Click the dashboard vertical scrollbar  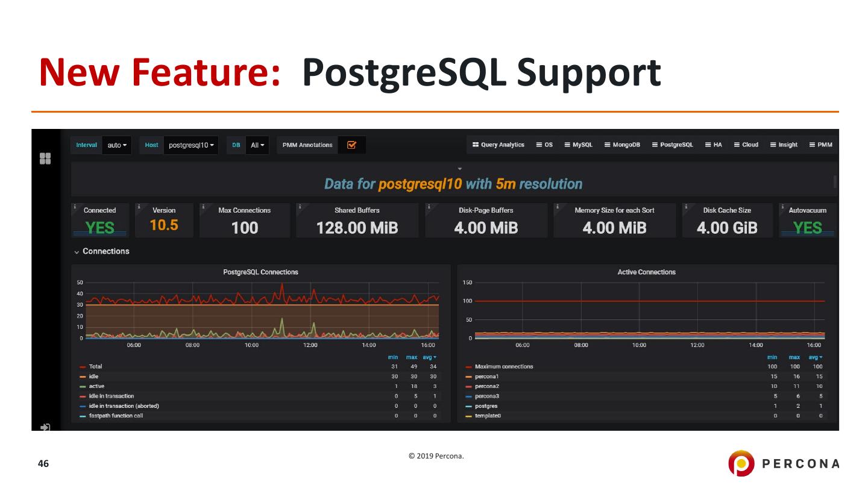(835, 181)
